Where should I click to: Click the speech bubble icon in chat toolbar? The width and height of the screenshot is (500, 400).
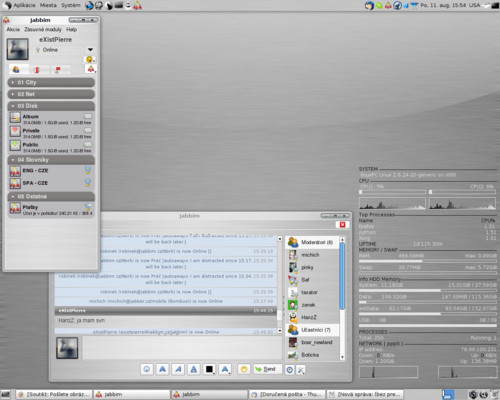(147, 369)
